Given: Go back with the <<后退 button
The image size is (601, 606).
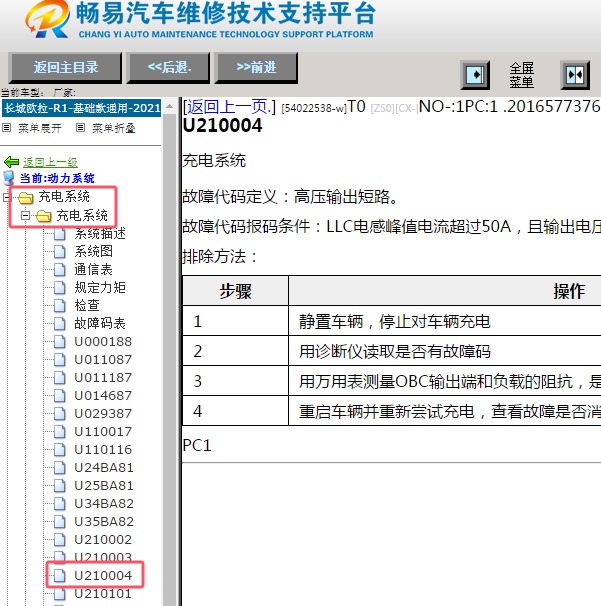Looking at the screenshot, I should [x=169, y=68].
